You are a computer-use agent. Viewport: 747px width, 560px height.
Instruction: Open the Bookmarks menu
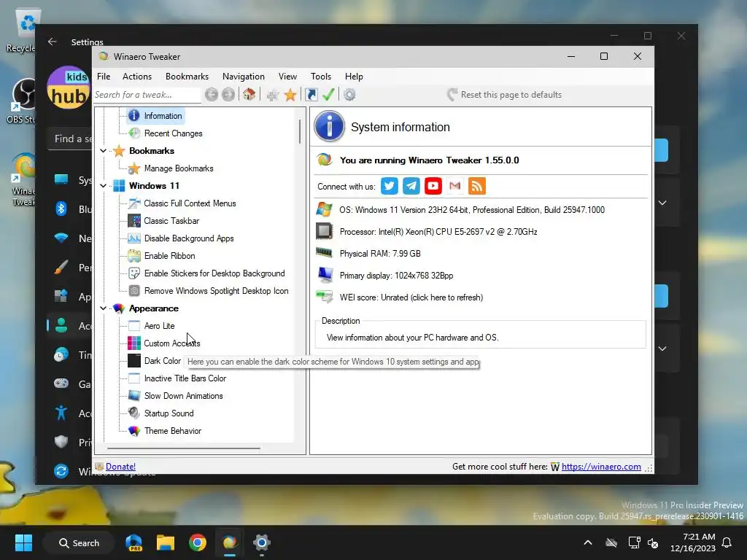coord(187,76)
